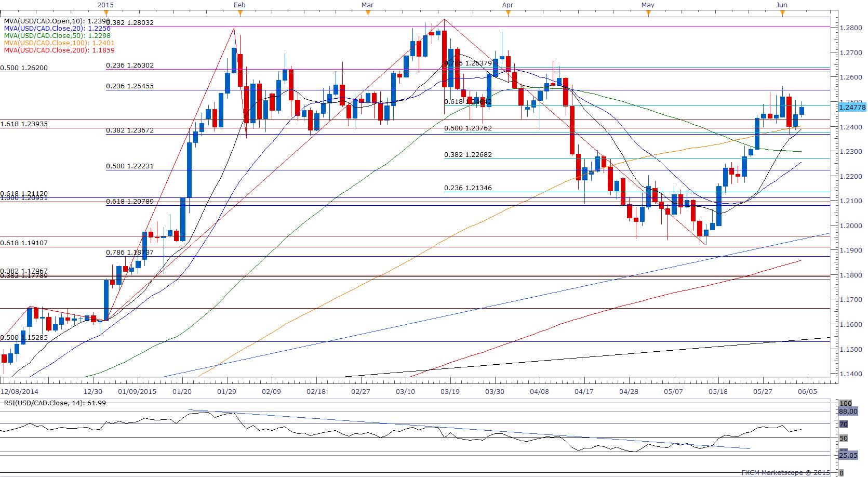Screen dimensions: 868x477
Task: Click the 1.2800 price axis label
Action: point(852,28)
